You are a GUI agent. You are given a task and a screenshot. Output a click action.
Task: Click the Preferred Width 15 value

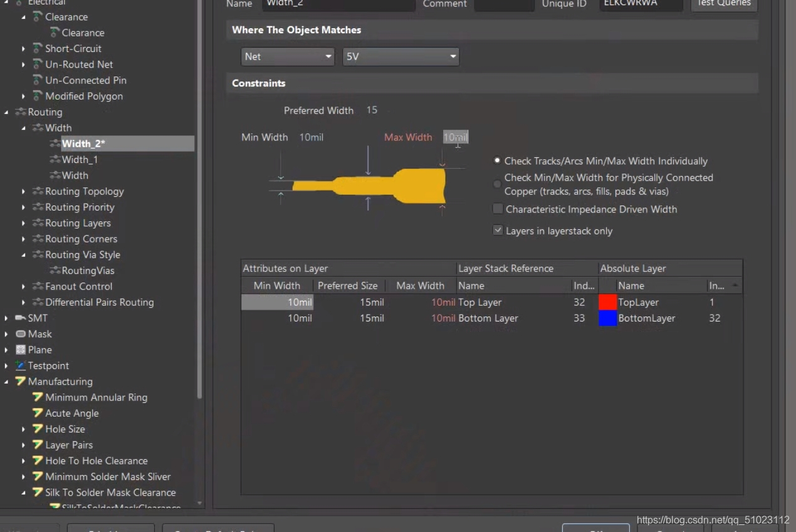[x=372, y=110]
